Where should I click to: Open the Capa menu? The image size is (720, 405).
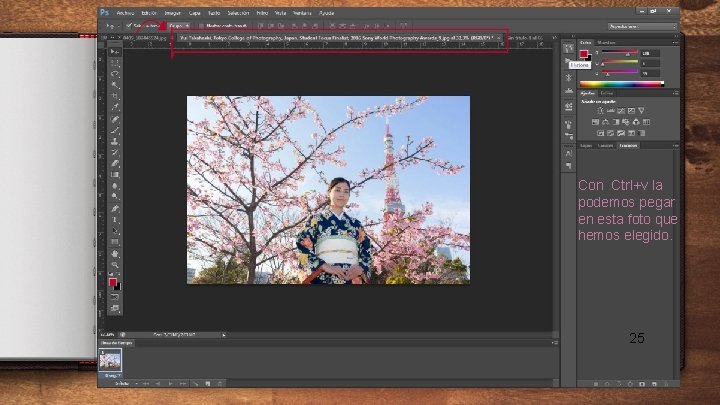click(x=195, y=13)
